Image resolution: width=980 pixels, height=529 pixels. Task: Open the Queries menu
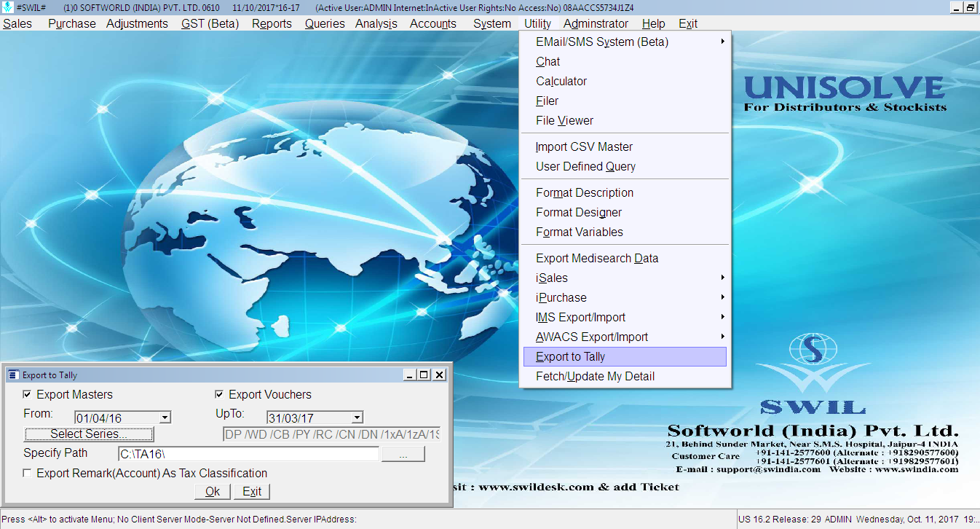tap(325, 23)
